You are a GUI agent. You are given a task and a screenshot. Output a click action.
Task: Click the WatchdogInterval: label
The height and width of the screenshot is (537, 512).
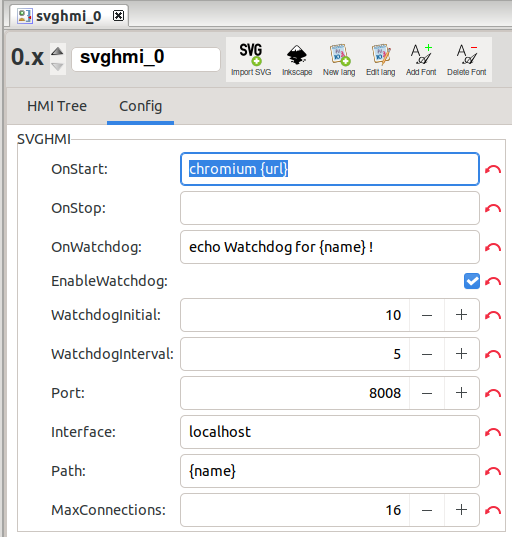coord(112,354)
